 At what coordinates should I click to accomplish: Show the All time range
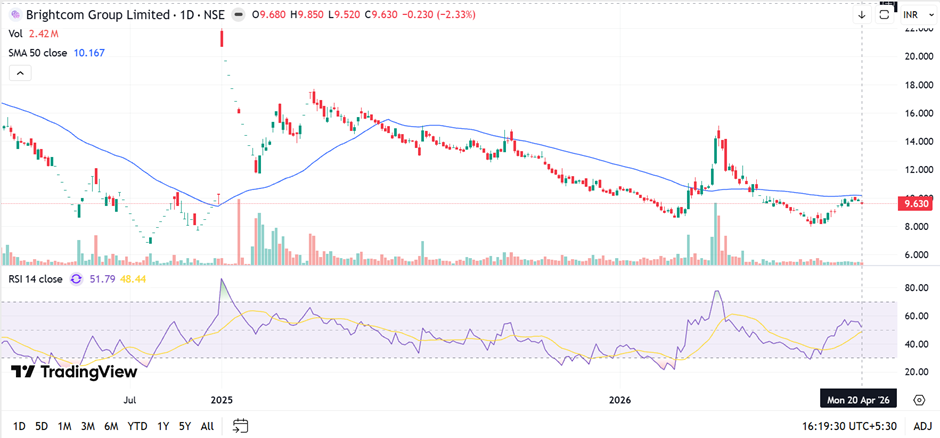[207, 426]
